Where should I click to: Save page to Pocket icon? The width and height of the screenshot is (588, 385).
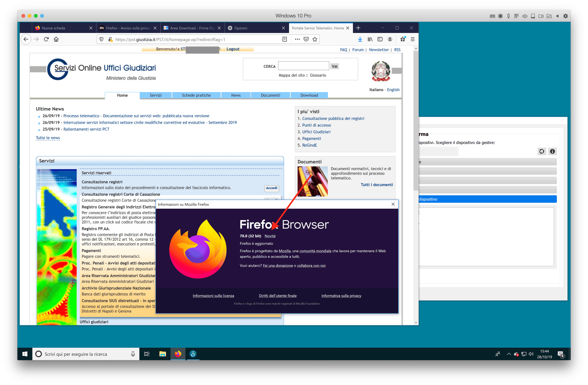click(x=306, y=39)
